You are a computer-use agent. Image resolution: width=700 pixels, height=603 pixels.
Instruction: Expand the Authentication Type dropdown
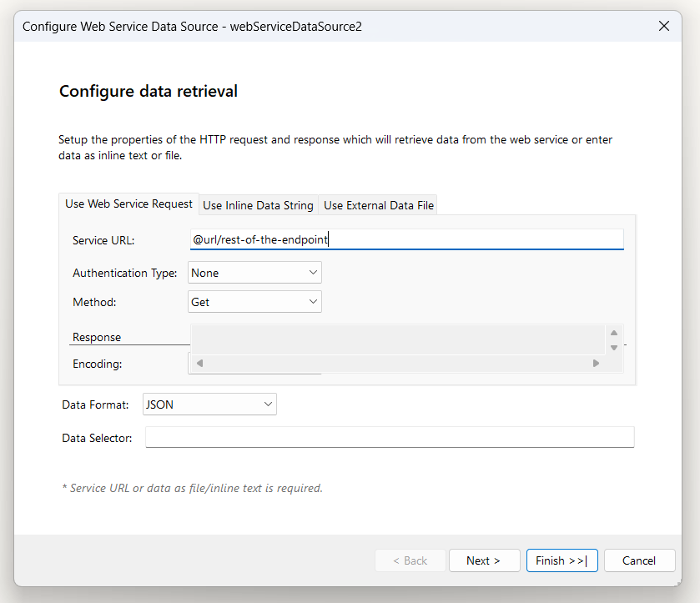click(x=254, y=273)
